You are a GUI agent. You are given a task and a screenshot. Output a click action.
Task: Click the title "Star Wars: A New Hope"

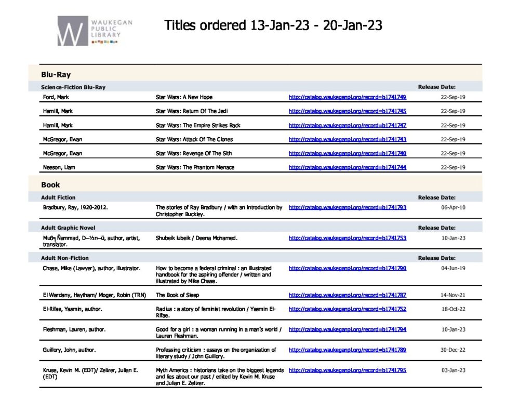point(184,97)
